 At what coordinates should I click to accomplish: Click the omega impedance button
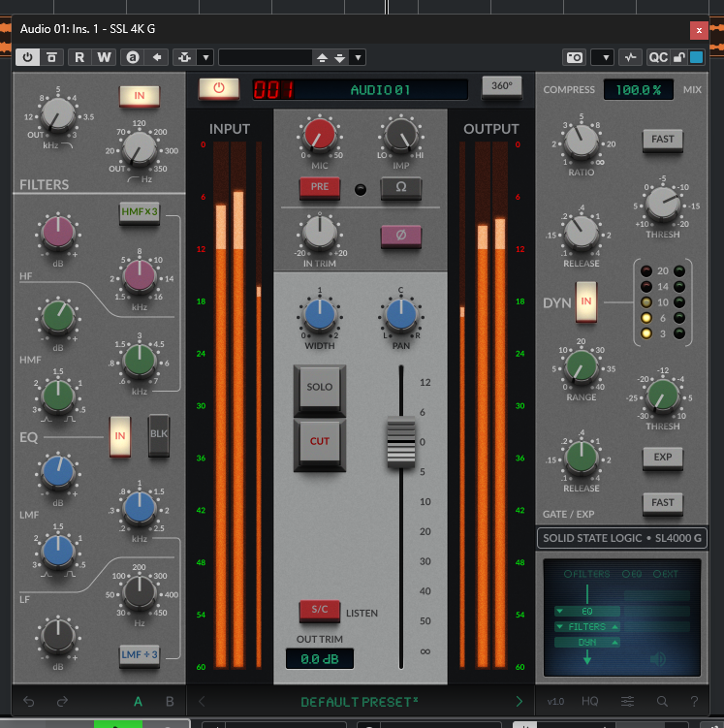[401, 187]
